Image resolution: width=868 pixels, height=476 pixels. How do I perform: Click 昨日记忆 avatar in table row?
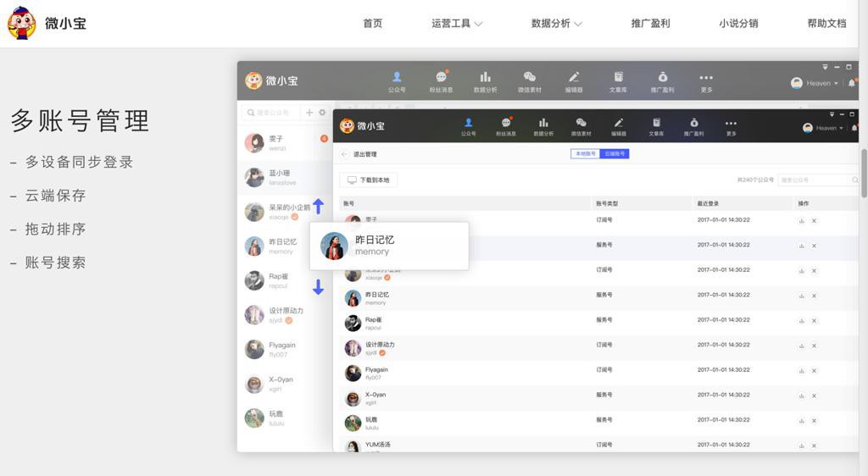click(x=353, y=298)
